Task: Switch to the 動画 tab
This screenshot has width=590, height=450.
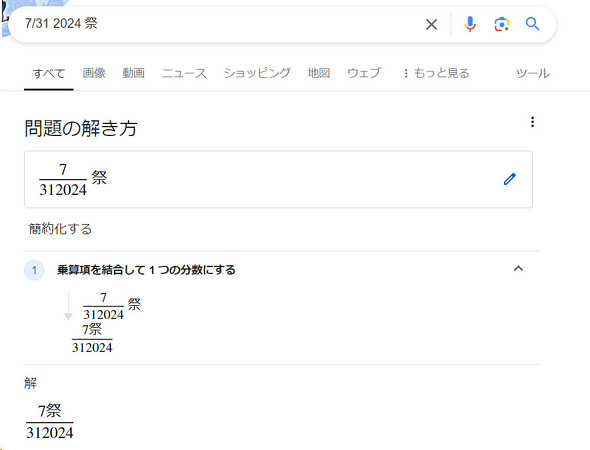Action: (x=134, y=73)
